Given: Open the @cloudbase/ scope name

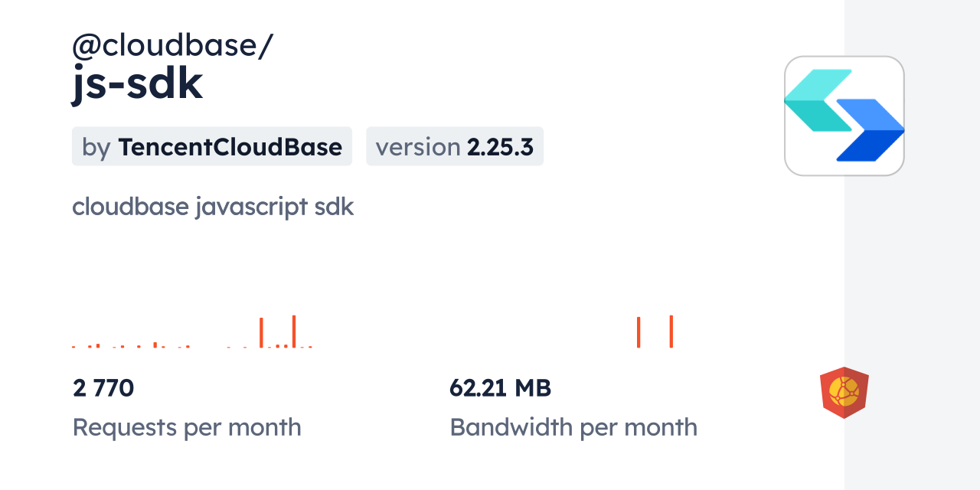Looking at the screenshot, I should point(172,46).
